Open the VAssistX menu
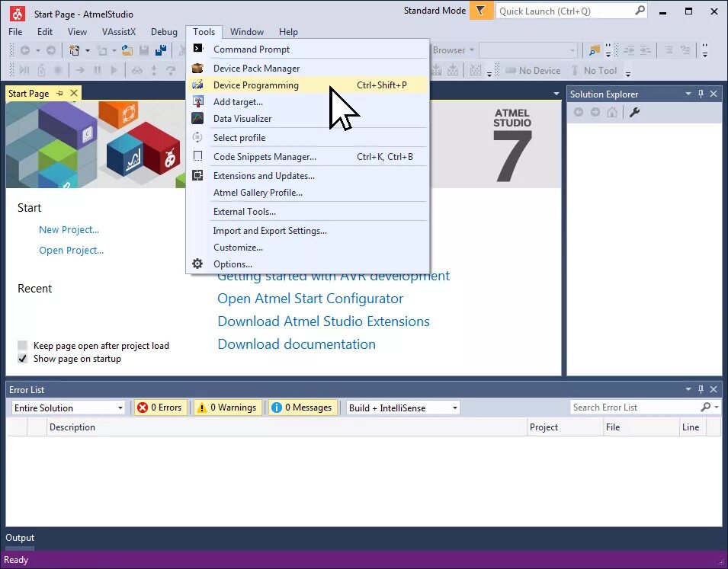Viewport: 728px width, 569px height. [x=119, y=31]
